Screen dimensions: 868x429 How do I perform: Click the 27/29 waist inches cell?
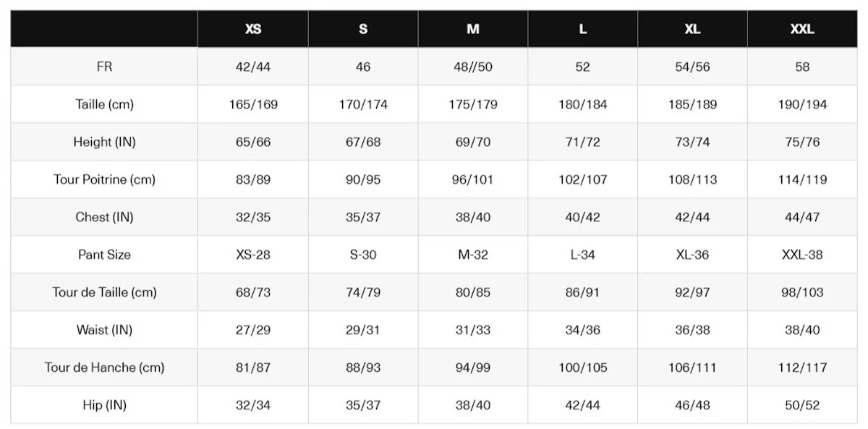click(253, 330)
